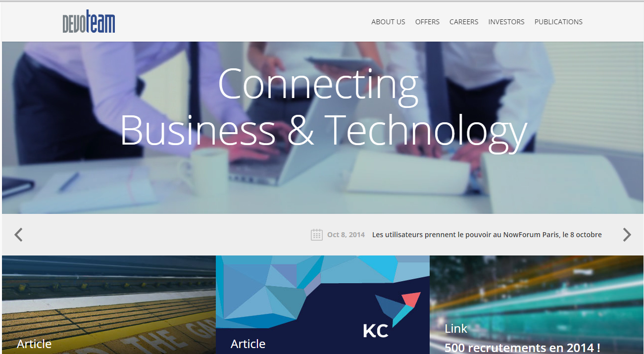Open the '500 recrutements en 2014 !' link
This screenshot has height=354, width=644.
point(522,348)
